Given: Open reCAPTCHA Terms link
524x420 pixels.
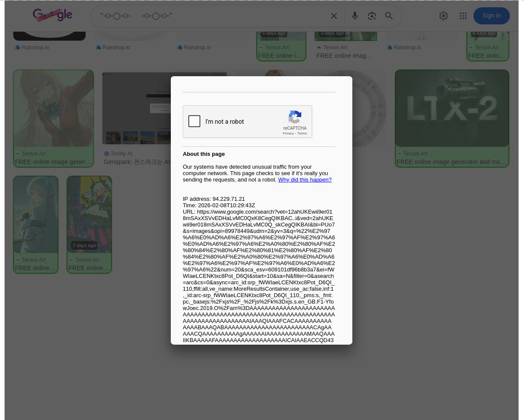Looking at the screenshot, I should (x=302, y=134).
